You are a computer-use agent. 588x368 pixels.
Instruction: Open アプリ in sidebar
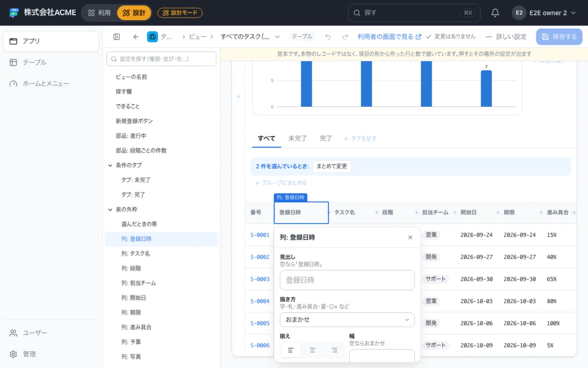tap(51, 41)
